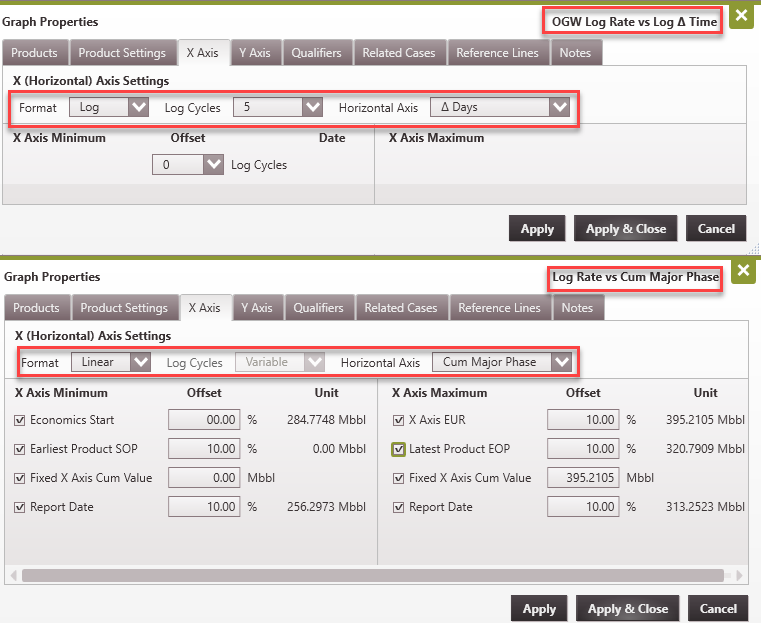Image resolution: width=761 pixels, height=623 pixels.
Task: Uncheck Latest Product EOP checkbox
Action: click(x=400, y=450)
